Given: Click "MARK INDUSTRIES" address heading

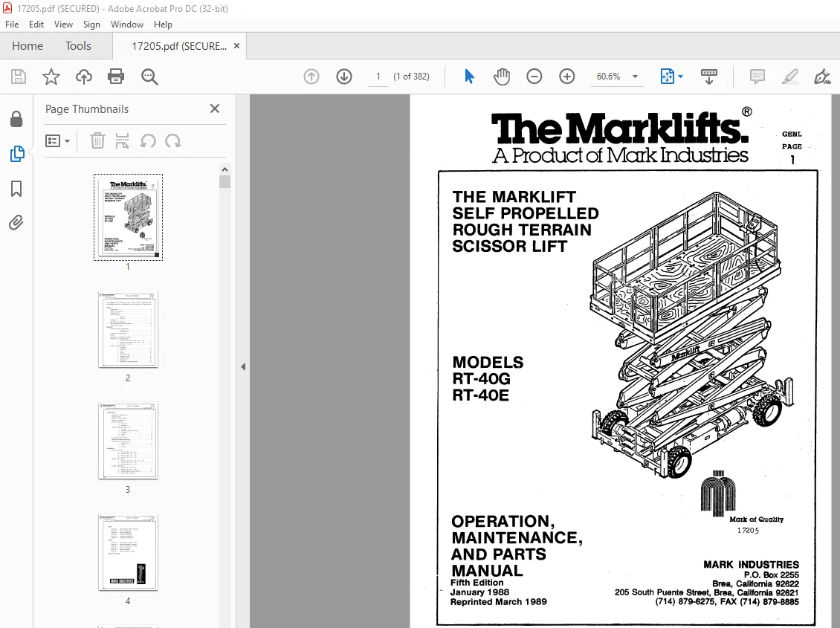Looking at the screenshot, I should (x=751, y=564).
